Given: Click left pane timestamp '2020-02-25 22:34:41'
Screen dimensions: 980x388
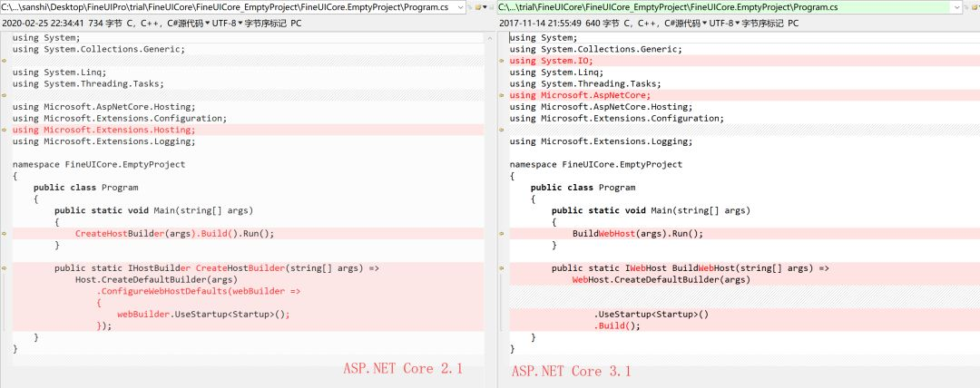Looking at the screenshot, I should 44,24.
